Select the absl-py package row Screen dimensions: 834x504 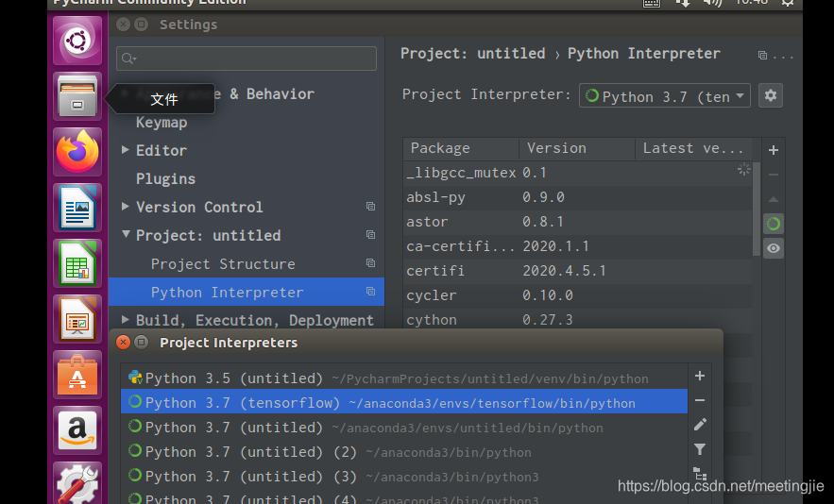578,197
